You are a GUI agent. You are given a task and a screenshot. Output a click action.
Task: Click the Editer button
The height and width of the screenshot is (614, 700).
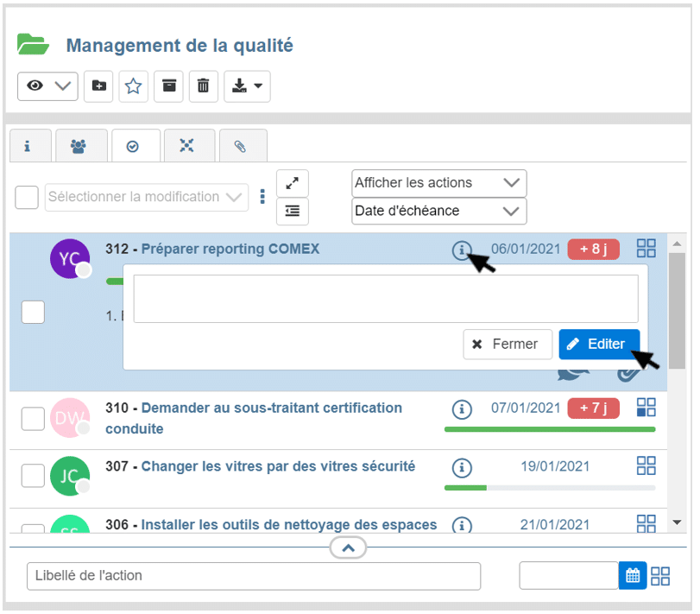(599, 344)
